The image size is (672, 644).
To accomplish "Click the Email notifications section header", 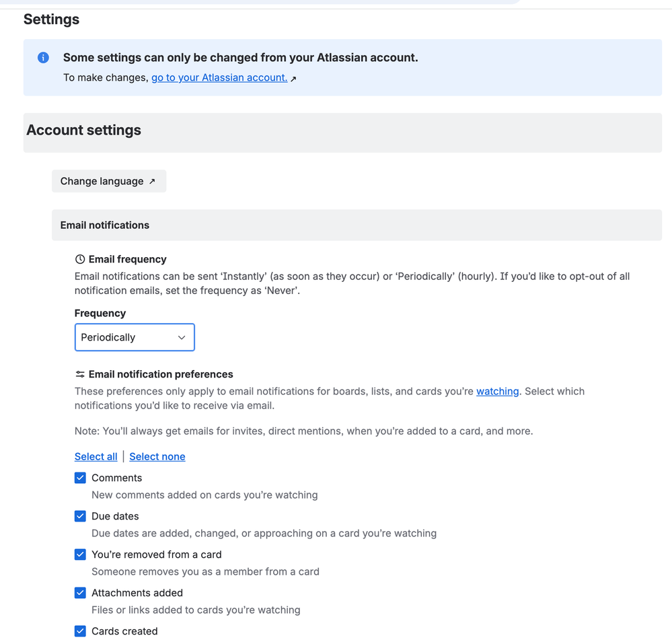I will pyautogui.click(x=105, y=225).
